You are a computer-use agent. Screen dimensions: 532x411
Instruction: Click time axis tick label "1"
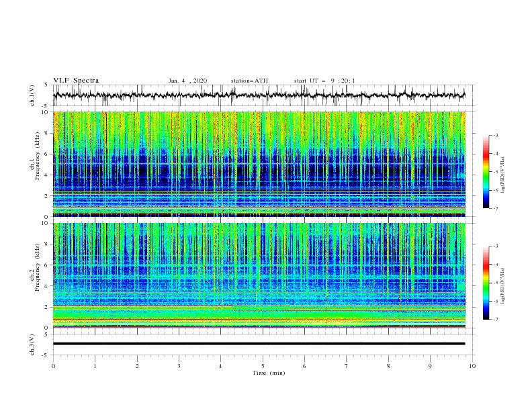[95, 366]
